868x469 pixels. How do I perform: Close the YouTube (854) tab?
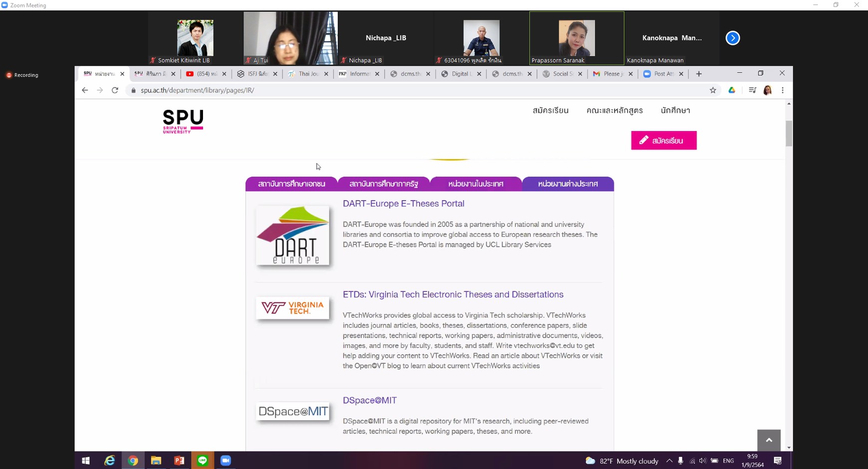(224, 74)
